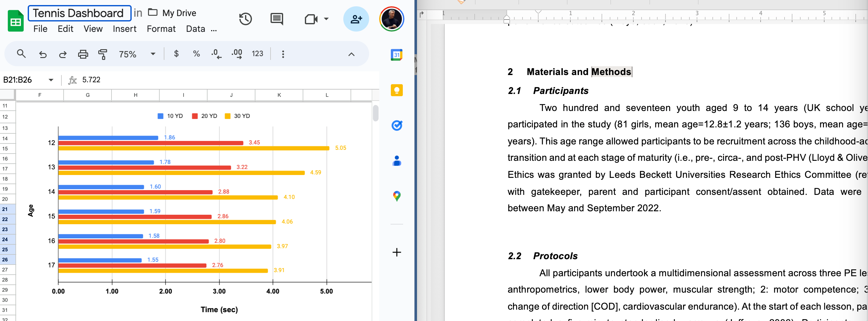Viewport: 868px width, 321px height.
Task: Open Google Maps side panel icon
Action: click(397, 196)
